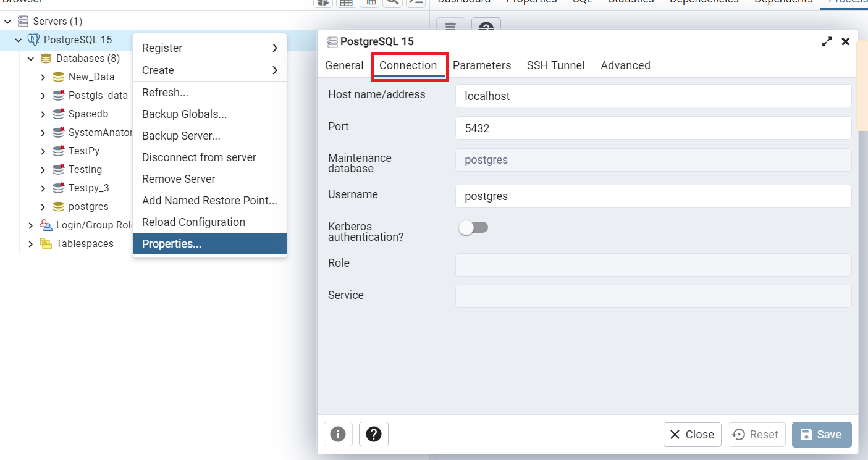Viewport: 868px width, 460px height.
Task: Expand the Postgis_data database node
Action: coord(43,96)
